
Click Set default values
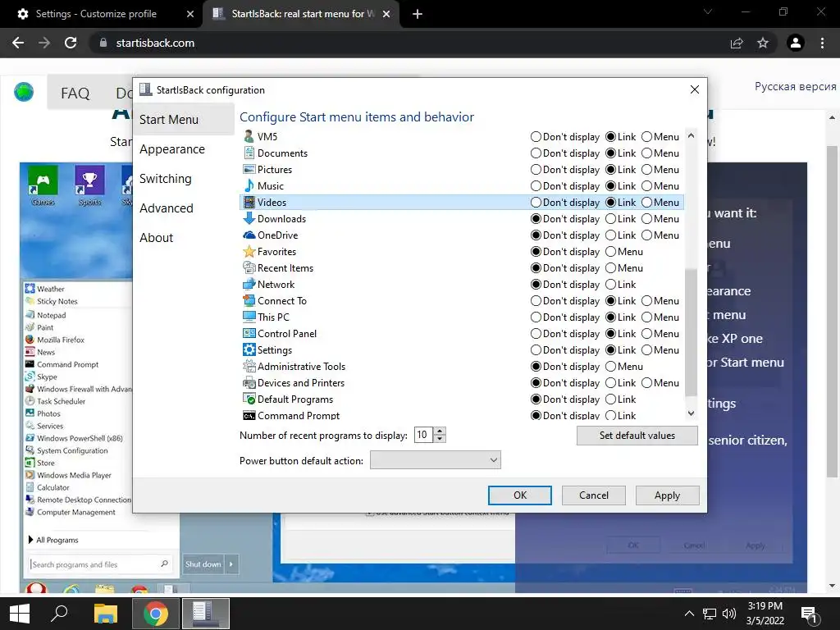tap(637, 436)
